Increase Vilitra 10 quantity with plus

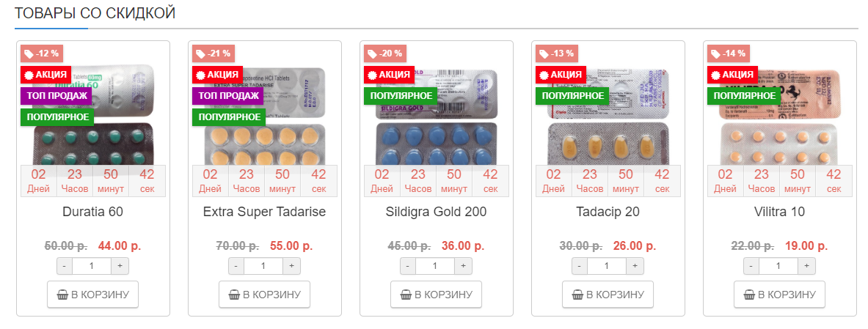pyautogui.click(x=807, y=266)
